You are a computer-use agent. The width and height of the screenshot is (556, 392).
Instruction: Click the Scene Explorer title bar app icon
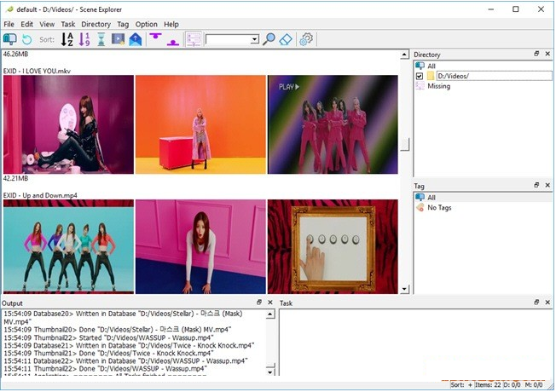[9, 9]
